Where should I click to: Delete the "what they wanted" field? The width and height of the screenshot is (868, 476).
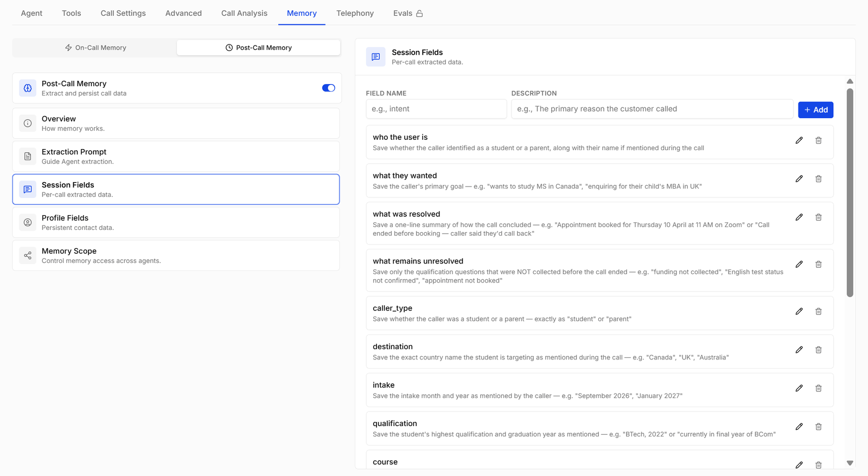pos(819,179)
